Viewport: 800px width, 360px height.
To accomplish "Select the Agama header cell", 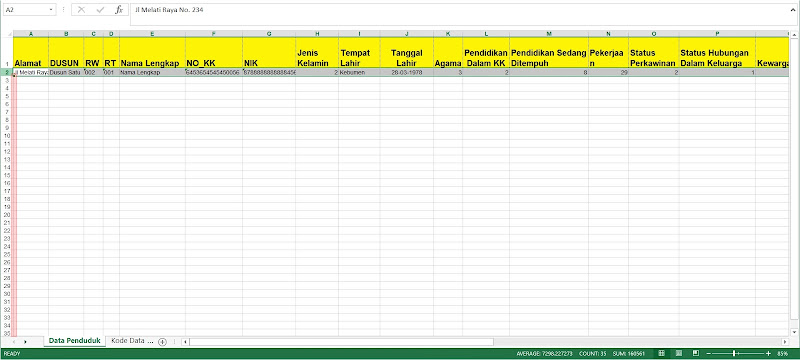I will (448, 53).
